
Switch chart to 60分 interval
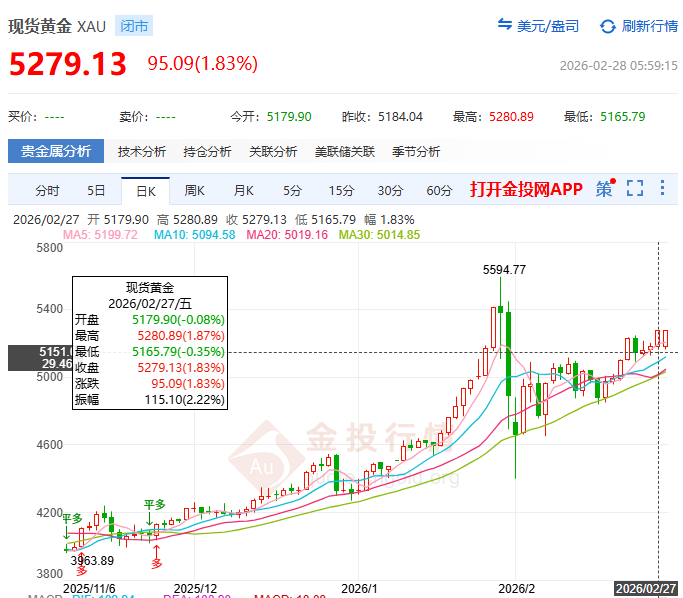pos(439,191)
